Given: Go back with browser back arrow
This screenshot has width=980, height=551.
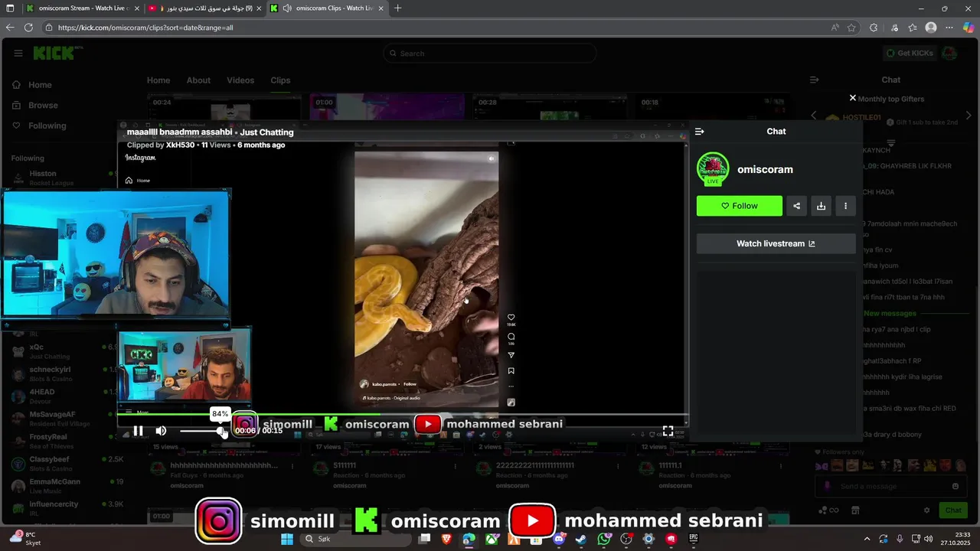Looking at the screenshot, I should [x=10, y=28].
